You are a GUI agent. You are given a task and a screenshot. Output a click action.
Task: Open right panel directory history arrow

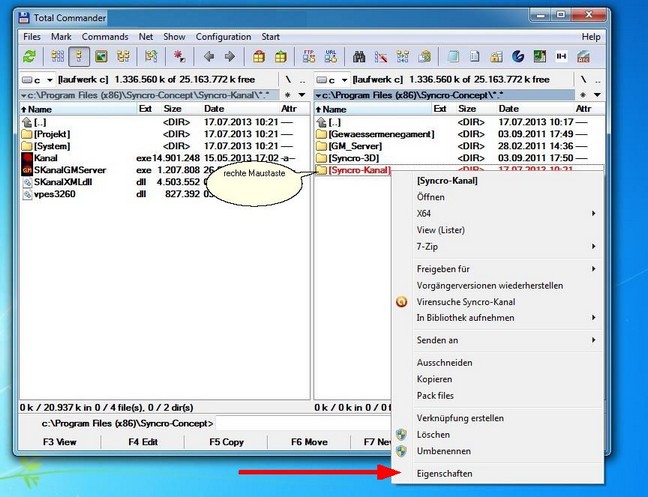click(597, 95)
